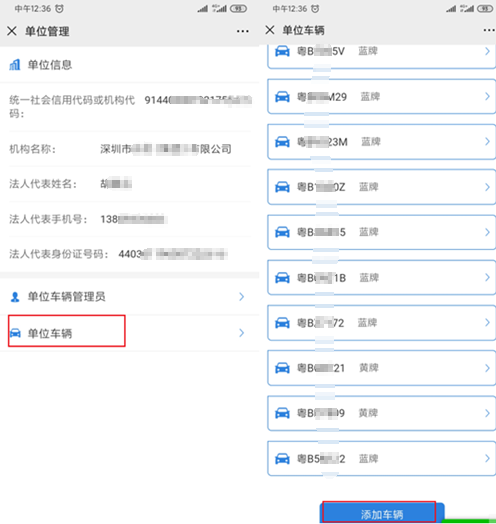Close the 单位车辆 page with X
Viewport: 496px width, 524px height.
pos(270,30)
